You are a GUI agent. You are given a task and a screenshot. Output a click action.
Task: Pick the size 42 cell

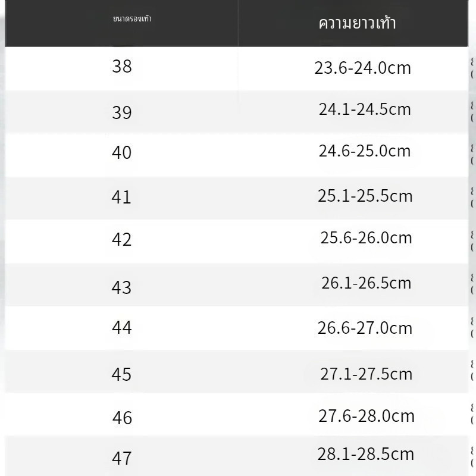pyautogui.click(x=122, y=239)
